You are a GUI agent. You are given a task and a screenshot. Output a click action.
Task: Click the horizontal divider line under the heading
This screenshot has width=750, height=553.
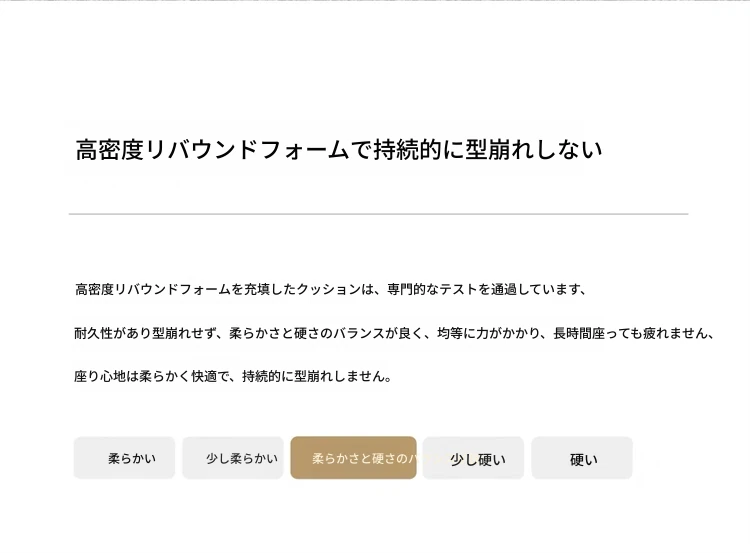tap(378, 214)
